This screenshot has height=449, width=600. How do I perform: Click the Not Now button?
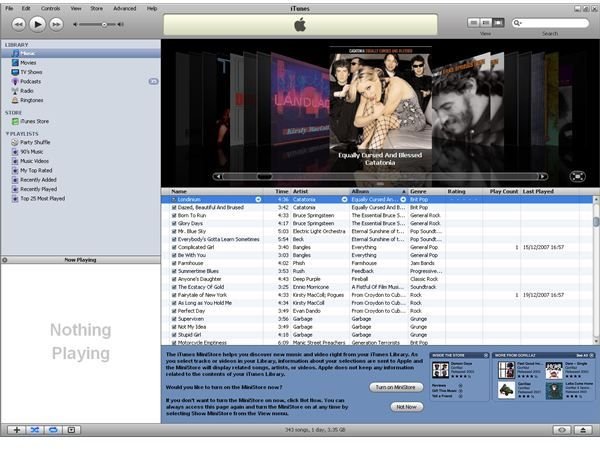point(406,407)
